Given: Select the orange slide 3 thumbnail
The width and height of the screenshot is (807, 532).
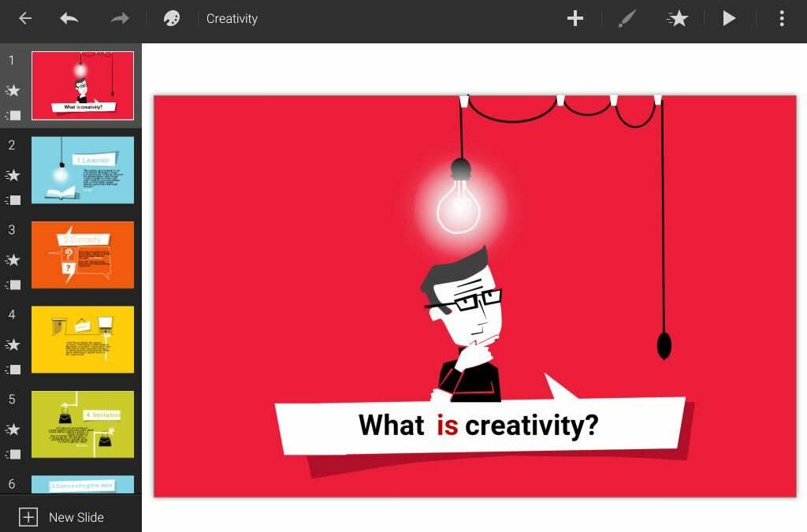Looking at the screenshot, I should click(x=83, y=255).
